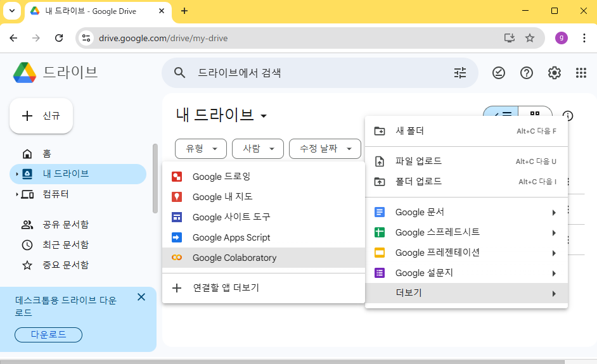Click the view details info icon
The width and height of the screenshot is (597, 364).
567,116
